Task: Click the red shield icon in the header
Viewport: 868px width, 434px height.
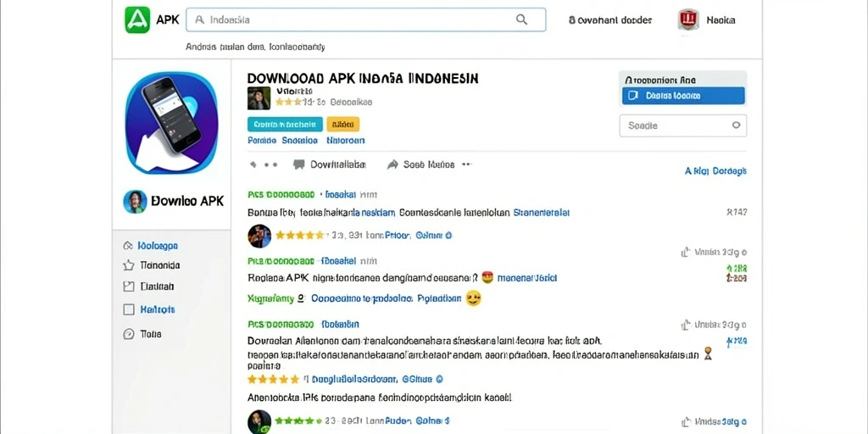Action: coord(688,20)
